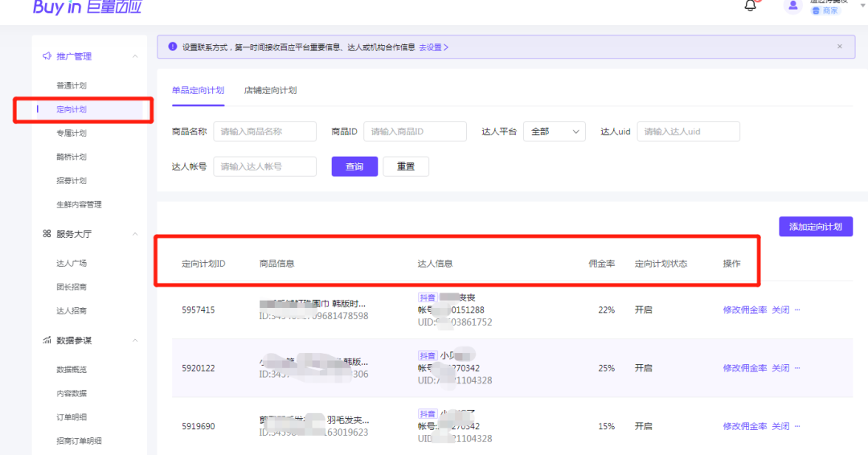Click the 服务大厅 grid icon
The width and height of the screenshot is (868, 455).
(47, 234)
